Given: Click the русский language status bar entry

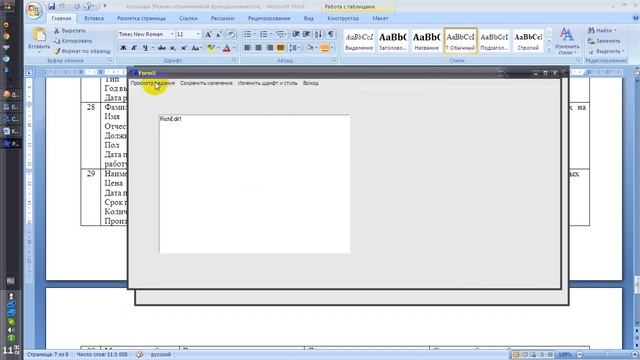Looking at the screenshot, I should click(x=161, y=355).
